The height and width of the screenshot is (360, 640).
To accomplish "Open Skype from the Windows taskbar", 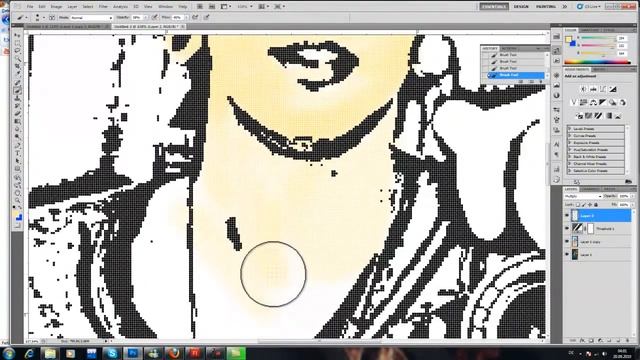I will tap(112, 353).
